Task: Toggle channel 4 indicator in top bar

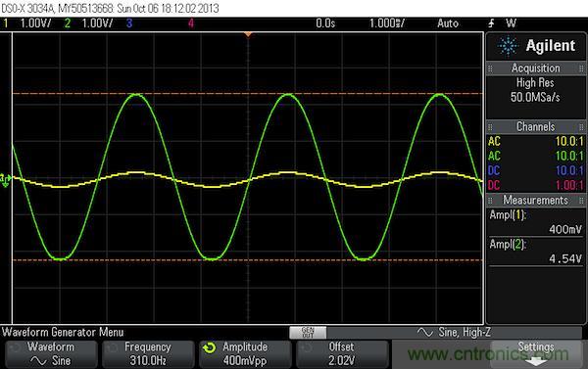Action: 191,23
